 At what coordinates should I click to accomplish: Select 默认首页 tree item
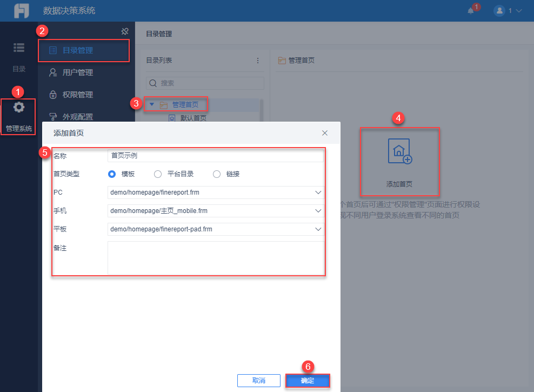pos(193,118)
